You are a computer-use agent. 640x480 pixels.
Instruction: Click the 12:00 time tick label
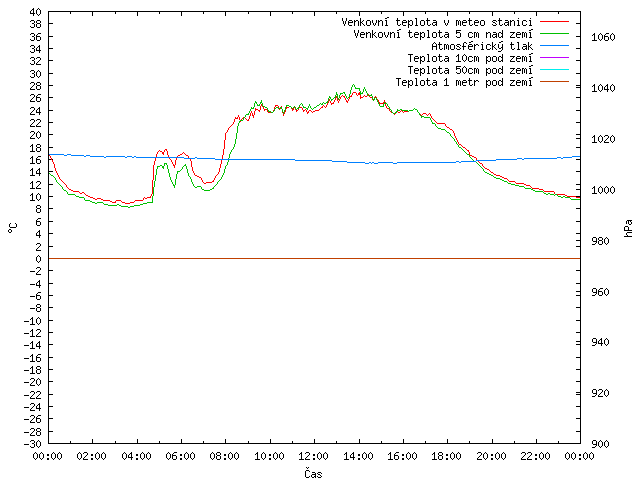coord(314,456)
